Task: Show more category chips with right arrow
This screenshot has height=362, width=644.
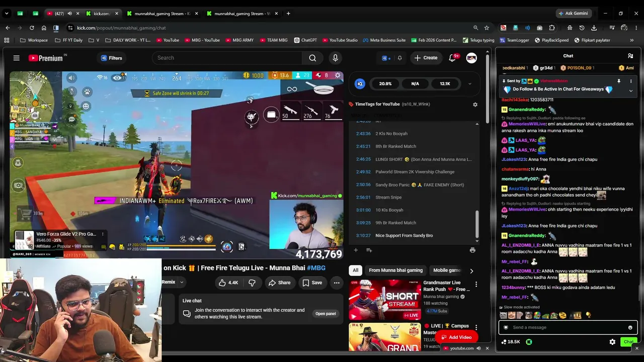Action: click(471, 270)
